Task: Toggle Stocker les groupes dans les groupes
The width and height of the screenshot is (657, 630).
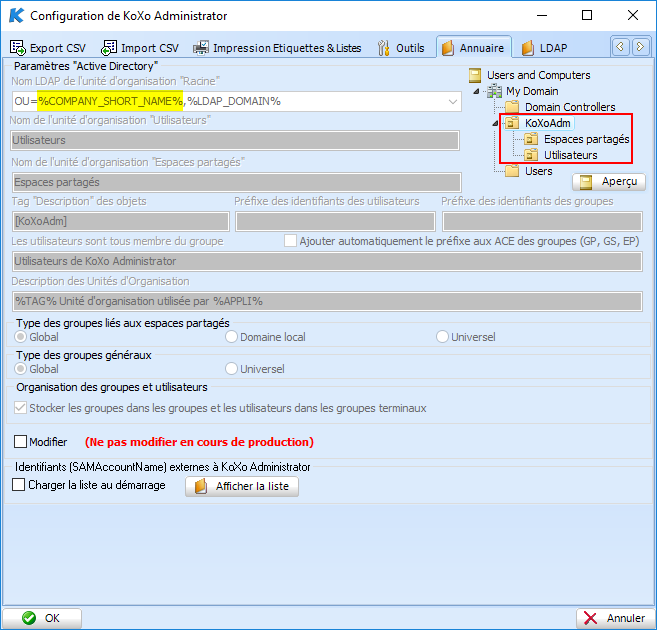Action: coord(20,408)
